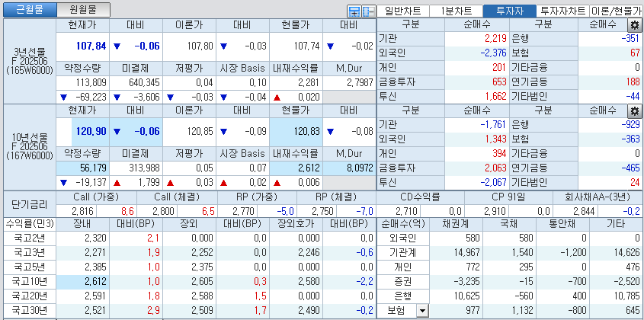Switch to the 투자자차트 tab

[x=562, y=11]
